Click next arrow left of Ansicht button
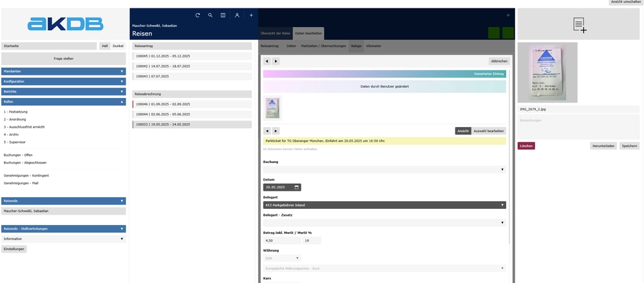 pyautogui.click(x=276, y=131)
